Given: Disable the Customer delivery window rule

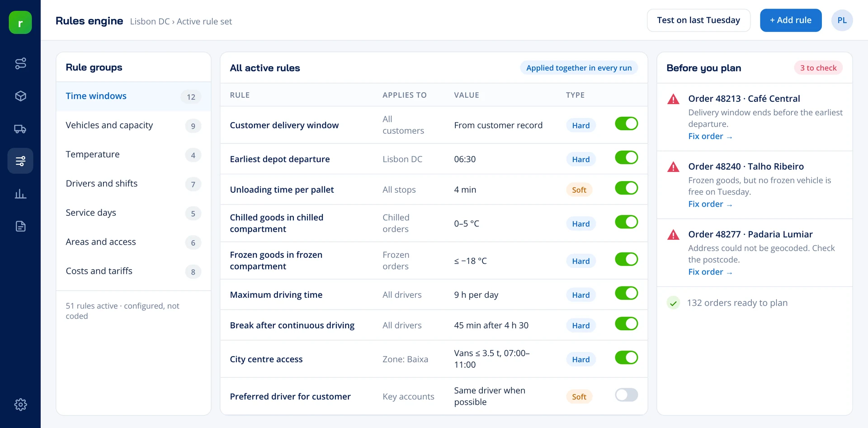Looking at the screenshot, I should point(626,124).
